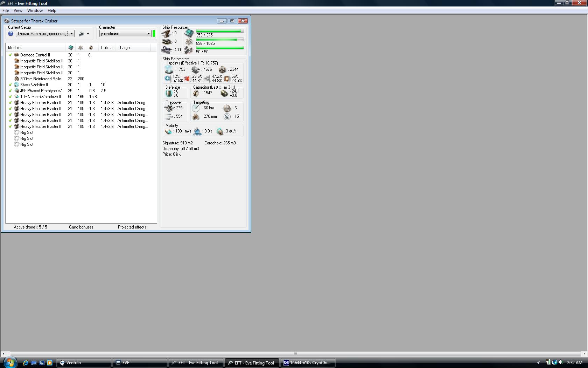Click the J5b Phased Prototype module icon
The width and height of the screenshot is (588, 368).
(x=16, y=91)
